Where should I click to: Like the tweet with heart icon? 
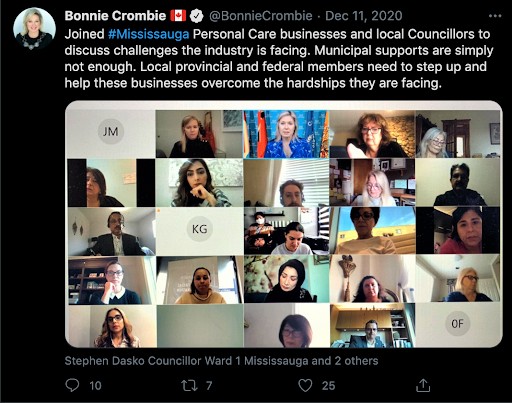tap(305, 385)
